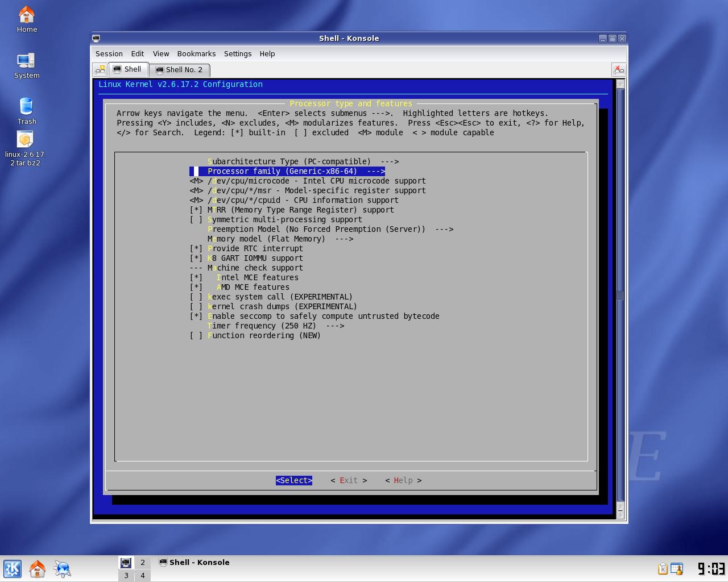Toggle Provide RTC interrupt option
This screenshot has width=728, height=582.
tap(246, 248)
